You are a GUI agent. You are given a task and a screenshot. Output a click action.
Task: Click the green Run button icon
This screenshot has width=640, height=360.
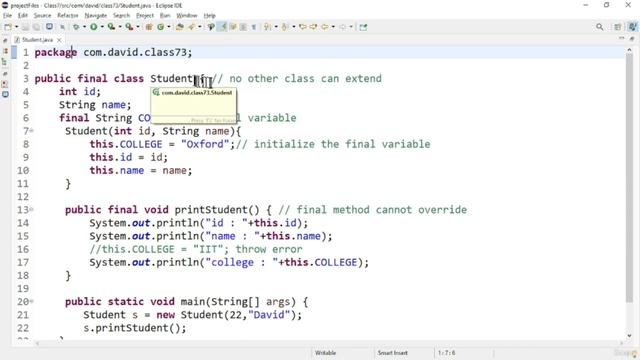(x=93, y=27)
